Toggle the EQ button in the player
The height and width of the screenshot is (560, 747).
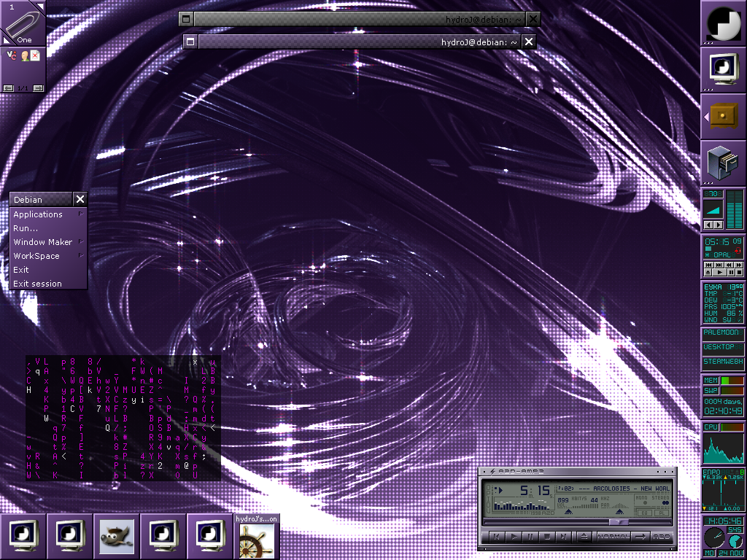tap(645, 513)
